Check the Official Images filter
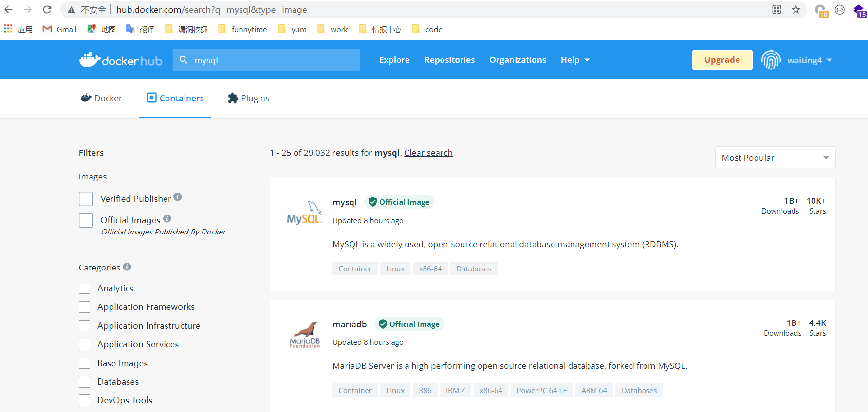The image size is (868, 412). [x=86, y=220]
